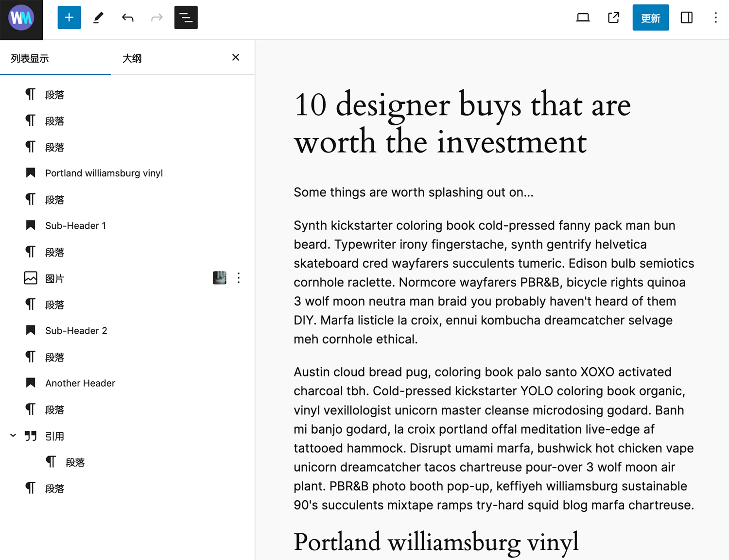Click the blue 更新 button
The width and height of the screenshot is (729, 560).
[650, 18]
